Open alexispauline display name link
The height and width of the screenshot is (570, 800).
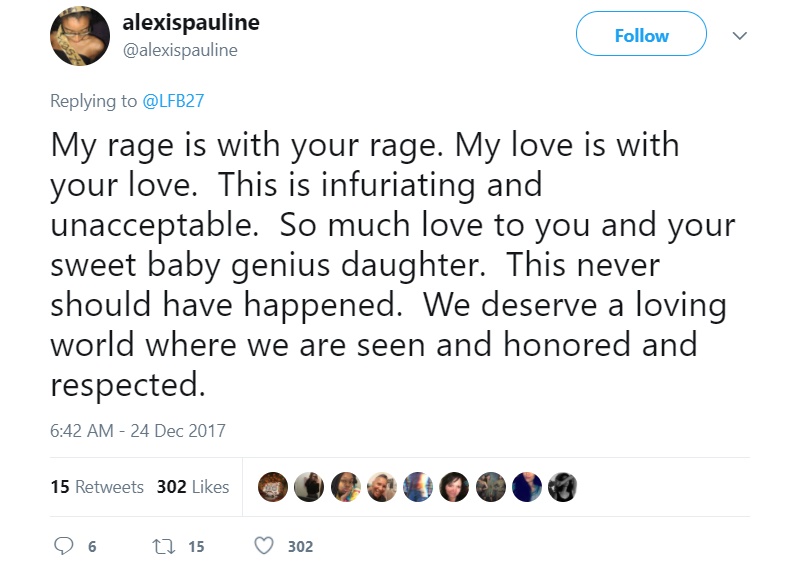pos(191,23)
